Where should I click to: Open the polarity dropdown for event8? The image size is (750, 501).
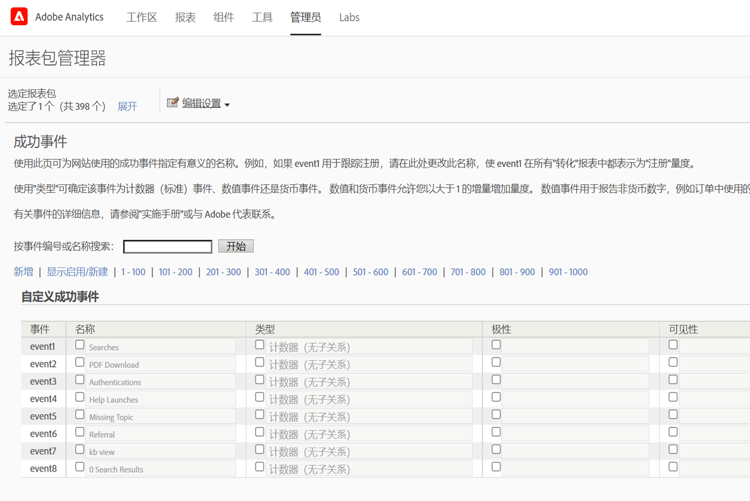pos(575,469)
